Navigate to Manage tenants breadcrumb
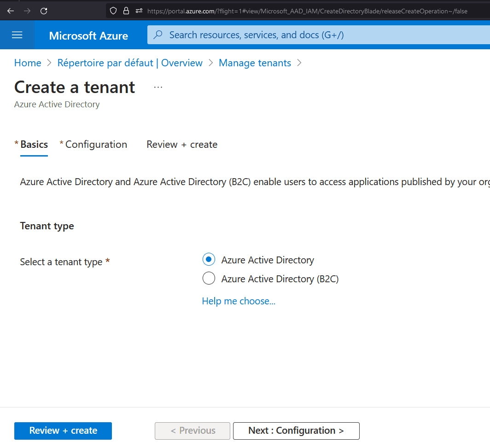490x448 pixels. (255, 63)
